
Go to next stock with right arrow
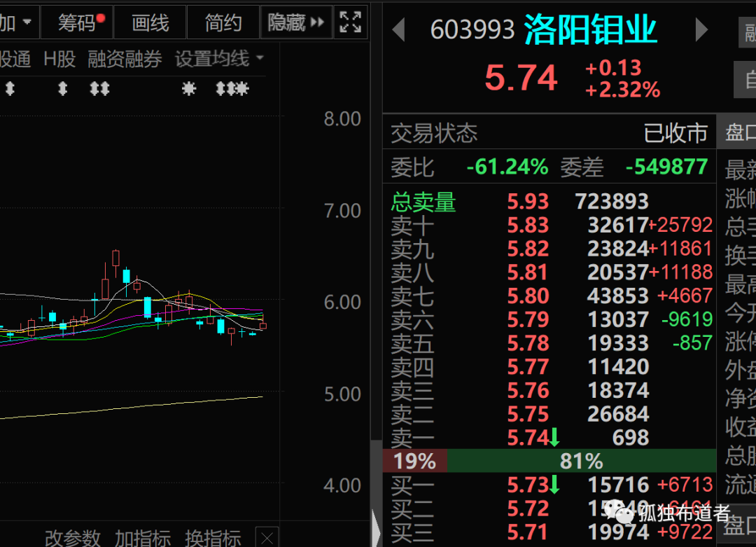click(701, 29)
